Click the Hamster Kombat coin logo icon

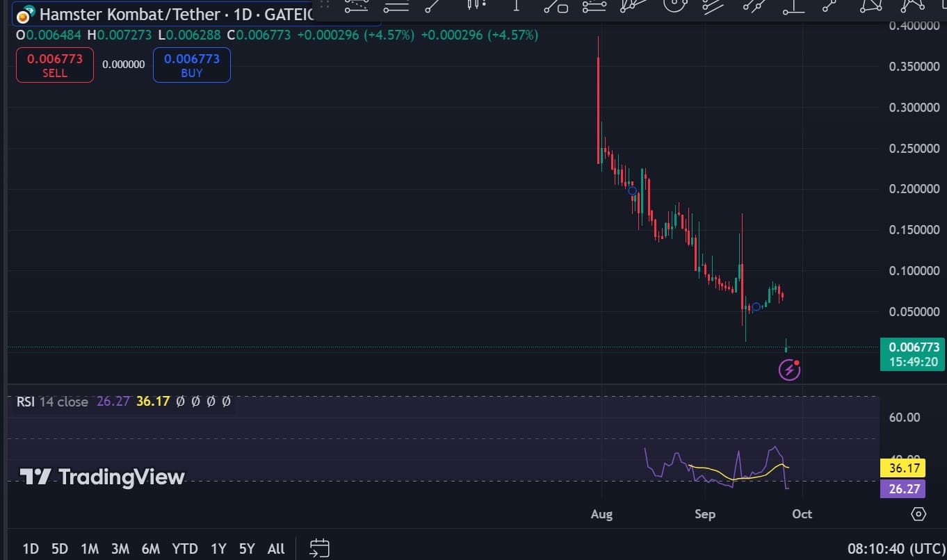coord(26,15)
